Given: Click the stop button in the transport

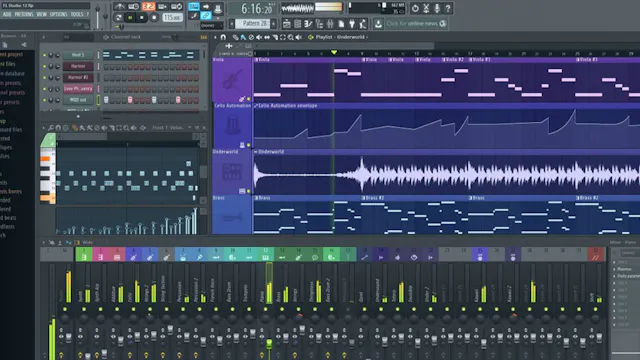Looking at the screenshot, I should click(142, 18).
